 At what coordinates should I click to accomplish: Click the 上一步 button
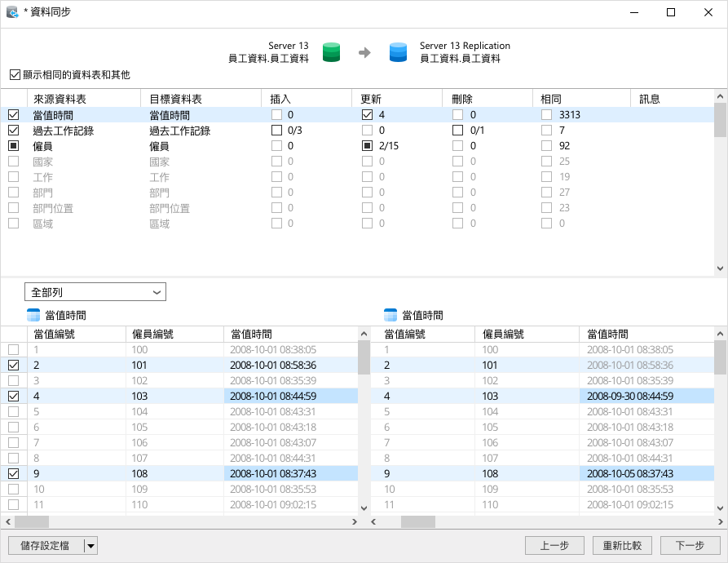click(554, 546)
